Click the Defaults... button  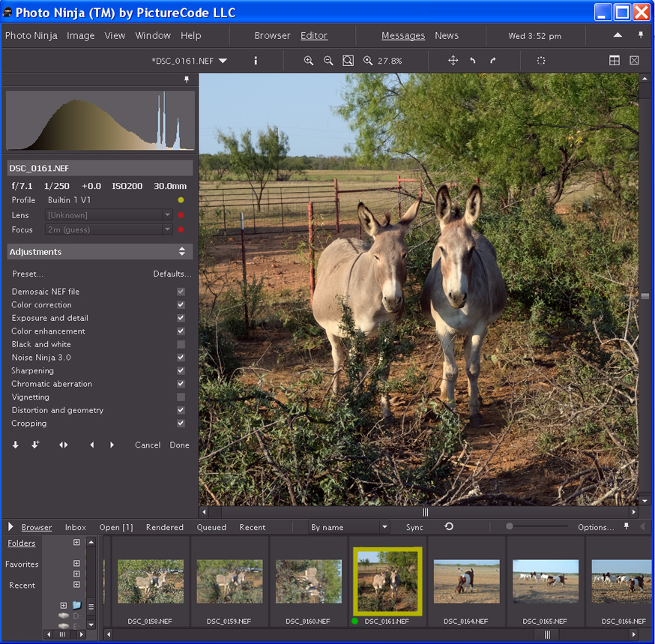click(x=172, y=274)
